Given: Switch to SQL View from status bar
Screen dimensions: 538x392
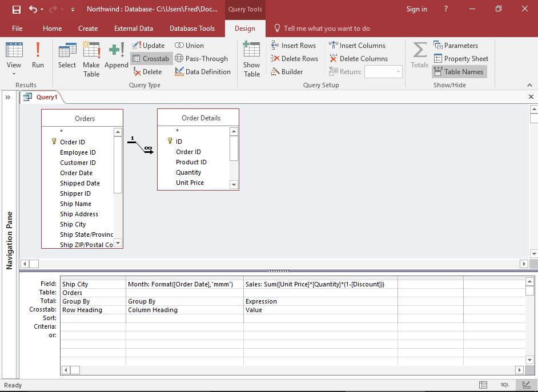Looking at the screenshot, I should click(x=505, y=385).
